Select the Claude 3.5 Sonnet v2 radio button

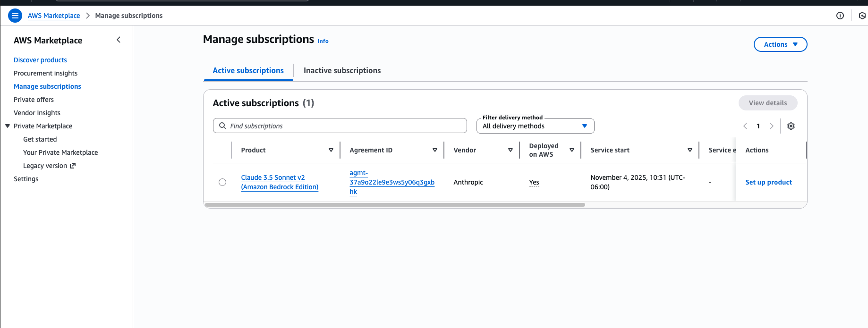pyautogui.click(x=222, y=182)
